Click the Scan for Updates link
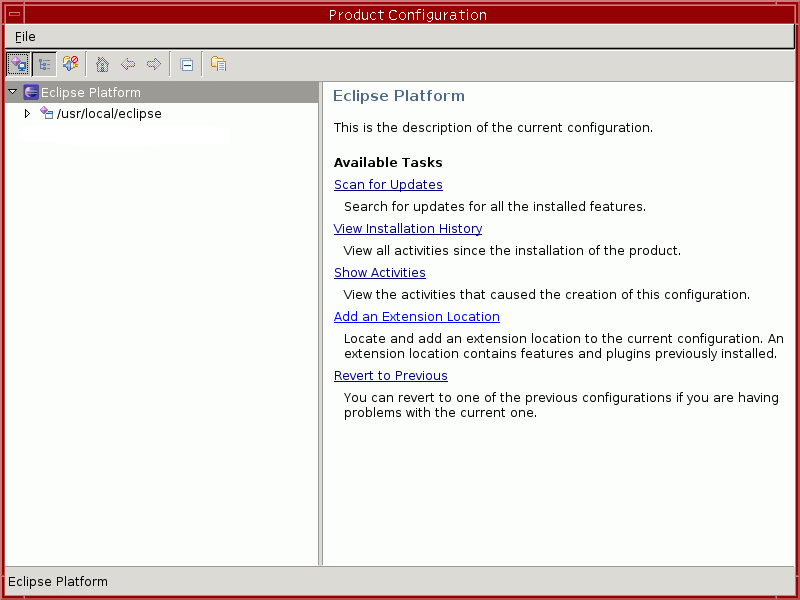This screenshot has height=600, width=800. point(388,185)
